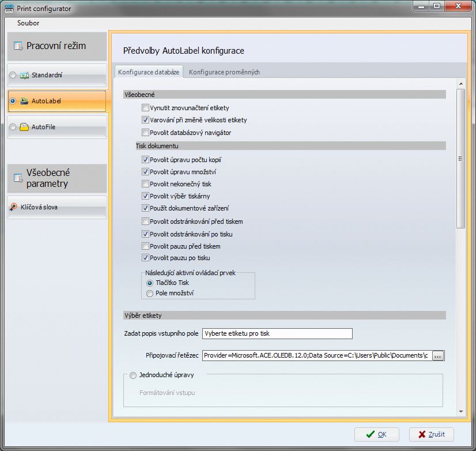Select Pole množství radio option

tap(150, 294)
